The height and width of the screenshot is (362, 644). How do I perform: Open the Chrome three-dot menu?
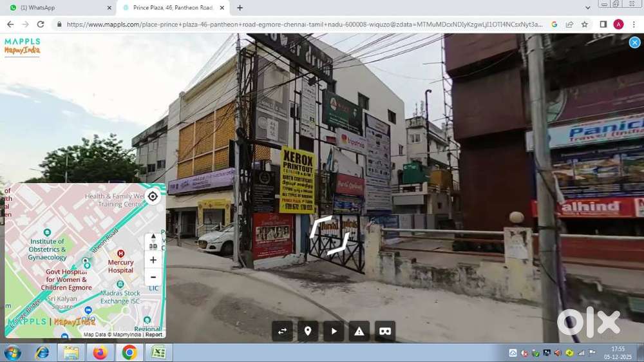point(634,24)
